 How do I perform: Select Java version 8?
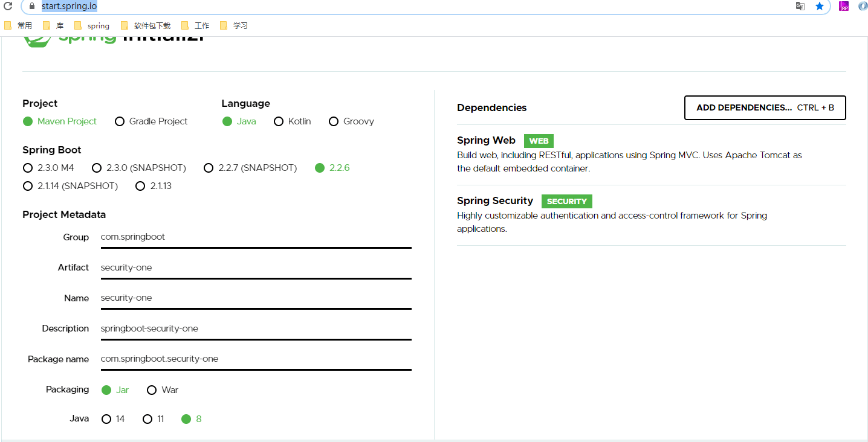pyautogui.click(x=192, y=419)
